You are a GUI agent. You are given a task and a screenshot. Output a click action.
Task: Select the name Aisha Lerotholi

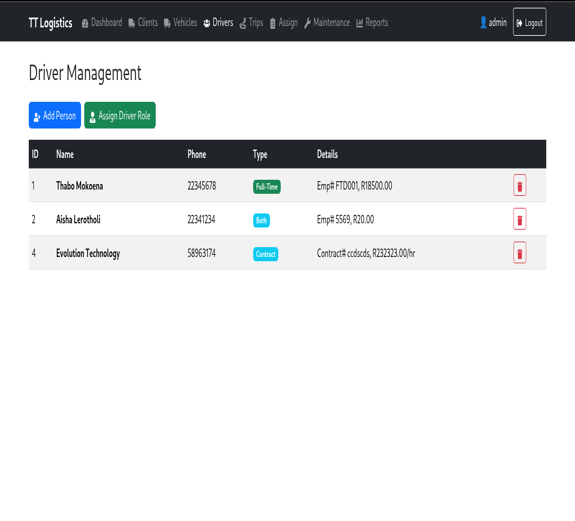[x=78, y=220]
